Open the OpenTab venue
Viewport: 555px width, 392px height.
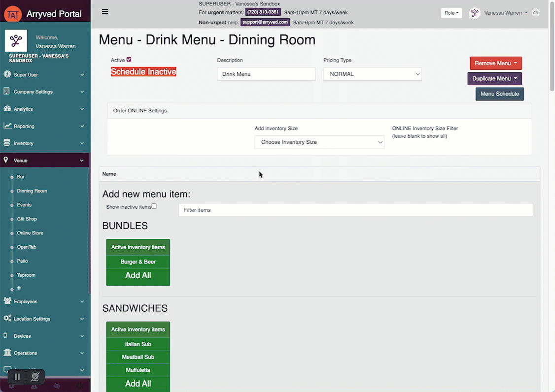pos(27,247)
